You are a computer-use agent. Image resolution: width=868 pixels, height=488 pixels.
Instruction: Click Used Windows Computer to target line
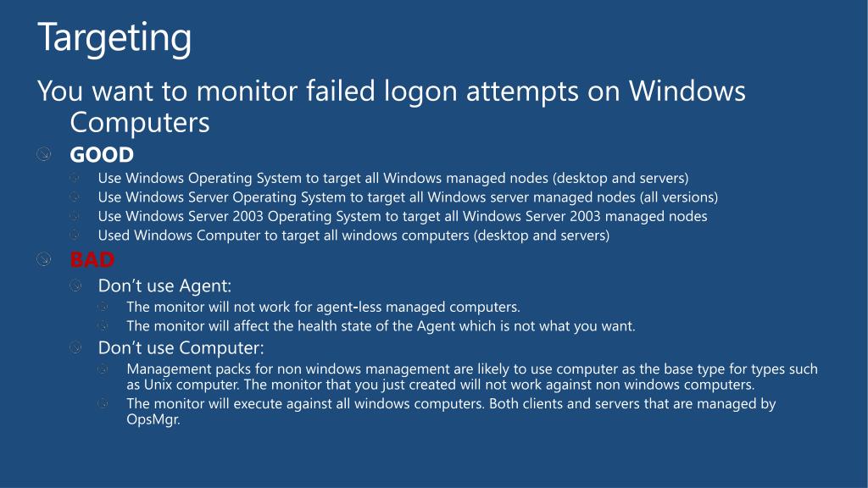click(353, 236)
